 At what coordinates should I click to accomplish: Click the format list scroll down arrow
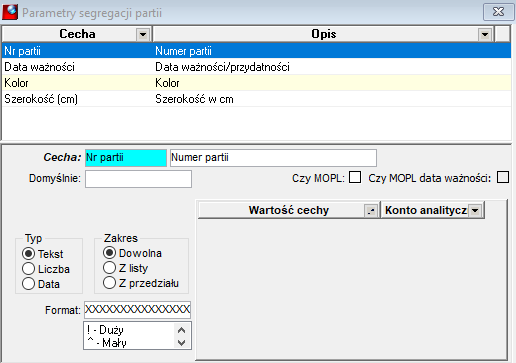point(182,343)
